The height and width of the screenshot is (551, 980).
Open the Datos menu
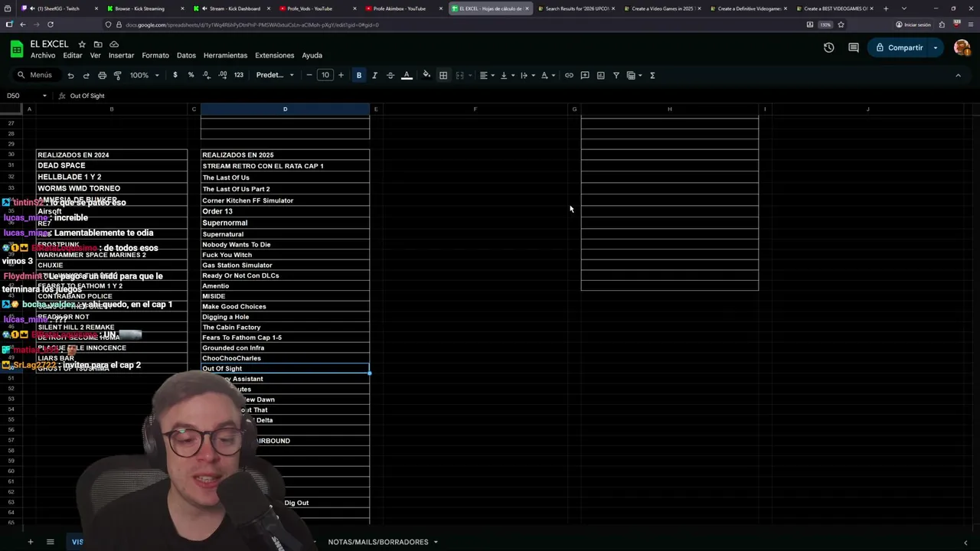(186, 55)
